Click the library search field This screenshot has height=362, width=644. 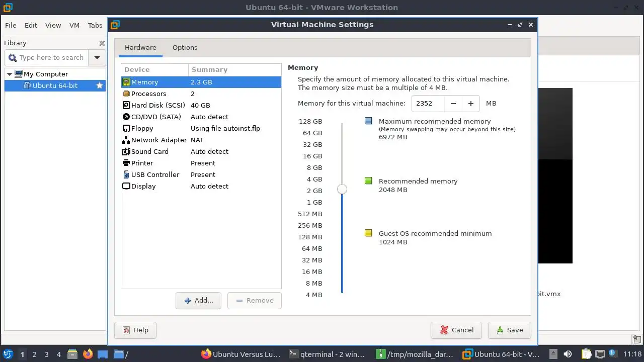coord(47,57)
